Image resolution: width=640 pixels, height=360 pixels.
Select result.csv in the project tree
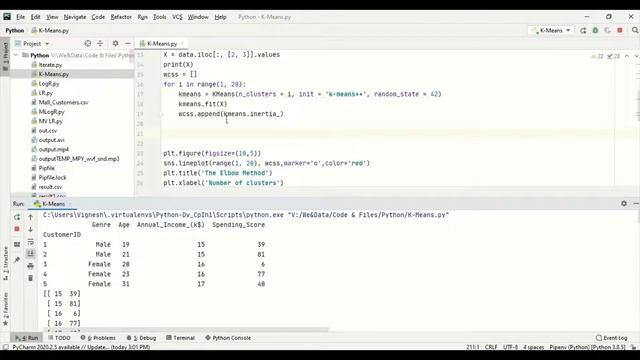pos(50,187)
